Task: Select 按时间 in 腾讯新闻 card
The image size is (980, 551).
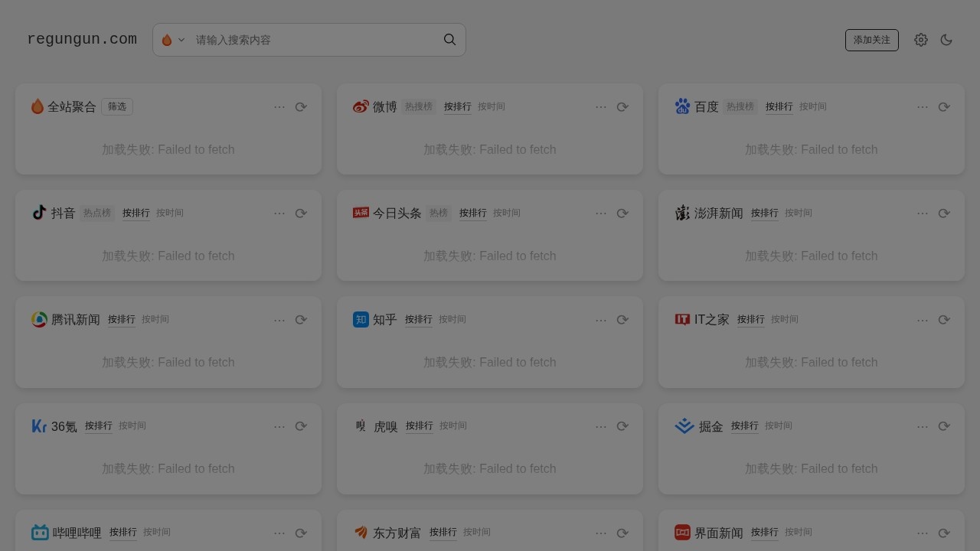Action: click(x=155, y=319)
